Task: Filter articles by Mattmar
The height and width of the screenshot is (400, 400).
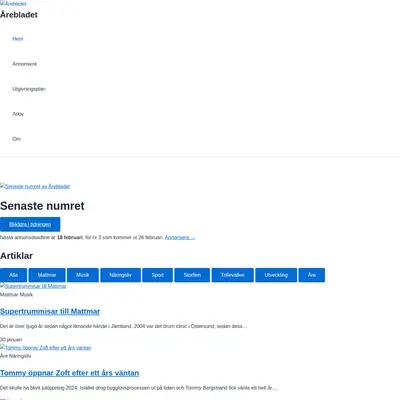Action: 47,275
